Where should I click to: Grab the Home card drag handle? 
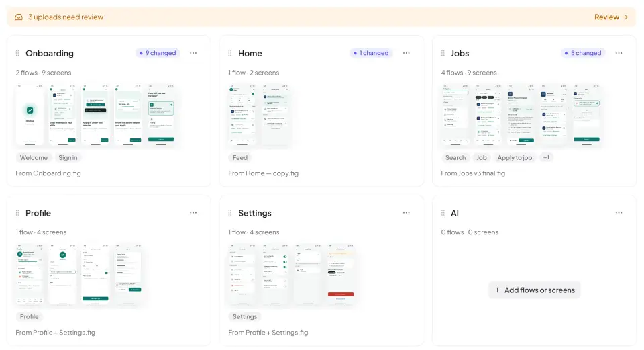click(x=230, y=53)
